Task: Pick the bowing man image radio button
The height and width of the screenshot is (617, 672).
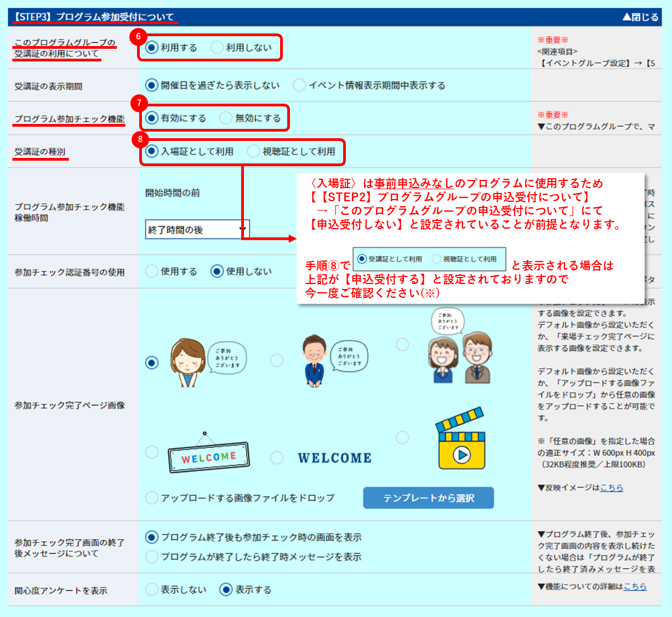Action: (x=277, y=360)
